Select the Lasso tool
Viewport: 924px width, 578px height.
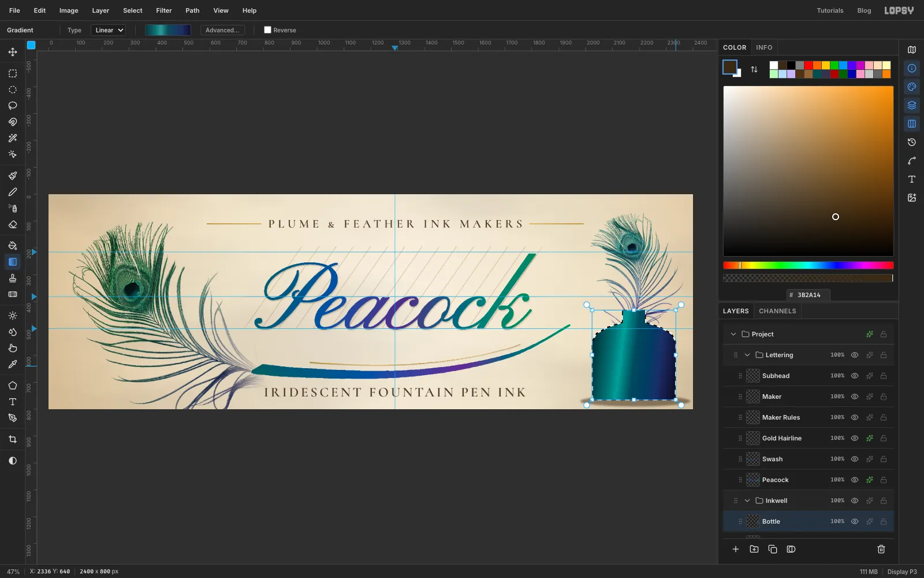pyautogui.click(x=13, y=106)
